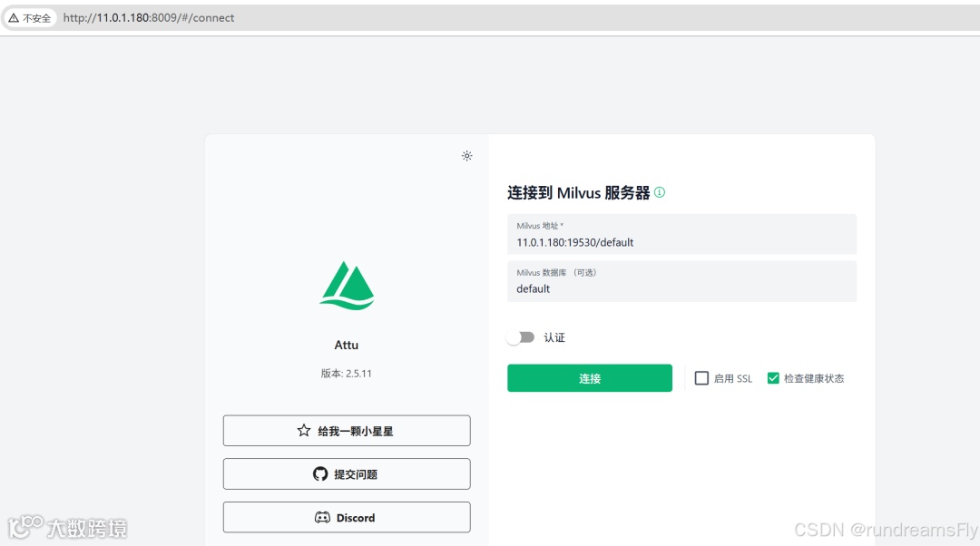Open the GitHub submit issue button
Viewport: 980px width, 546px height.
click(x=347, y=474)
